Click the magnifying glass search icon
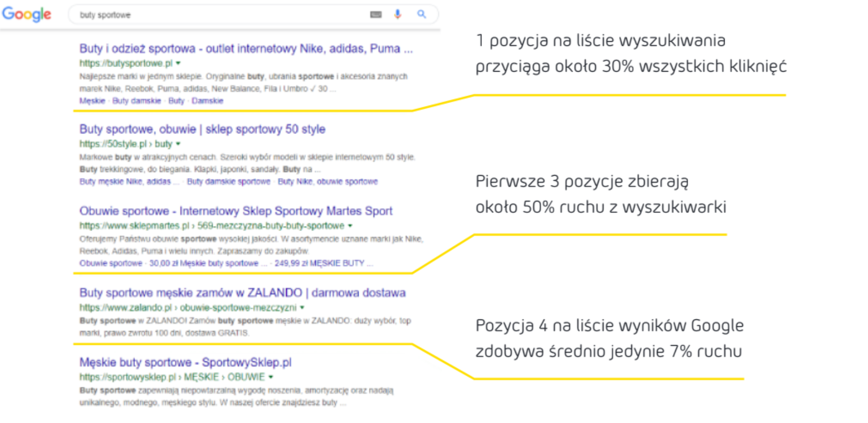This screenshot has height=423, width=868. click(422, 14)
